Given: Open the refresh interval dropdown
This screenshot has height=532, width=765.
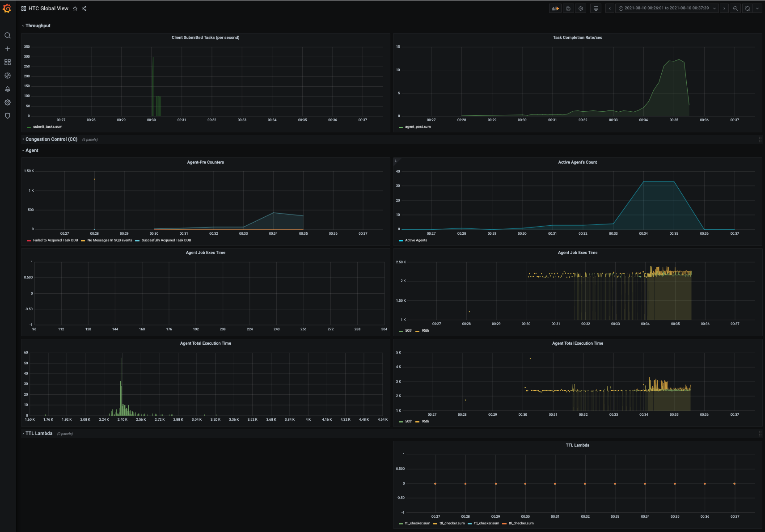Looking at the screenshot, I should point(757,8).
